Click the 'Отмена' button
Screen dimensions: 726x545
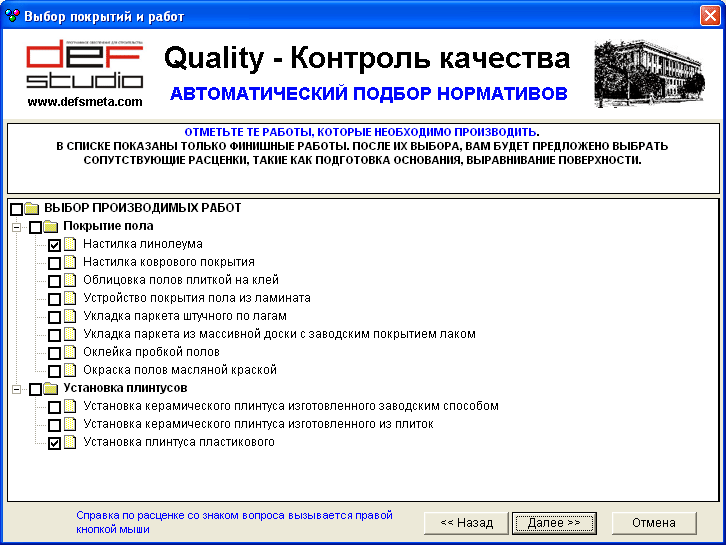(654, 523)
